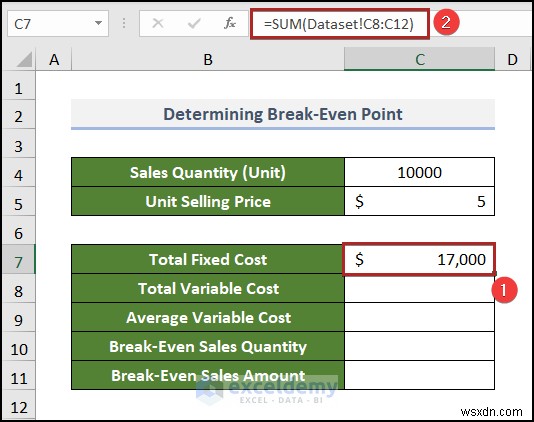The height and width of the screenshot is (422, 534).
Task: Click the Select All corner triangle
Action: point(24,60)
